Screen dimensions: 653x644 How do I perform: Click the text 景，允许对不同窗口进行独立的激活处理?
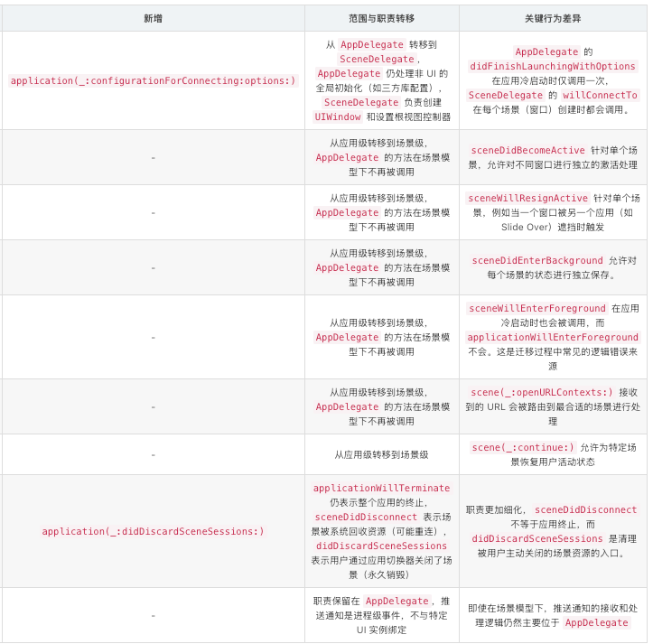[x=553, y=165]
